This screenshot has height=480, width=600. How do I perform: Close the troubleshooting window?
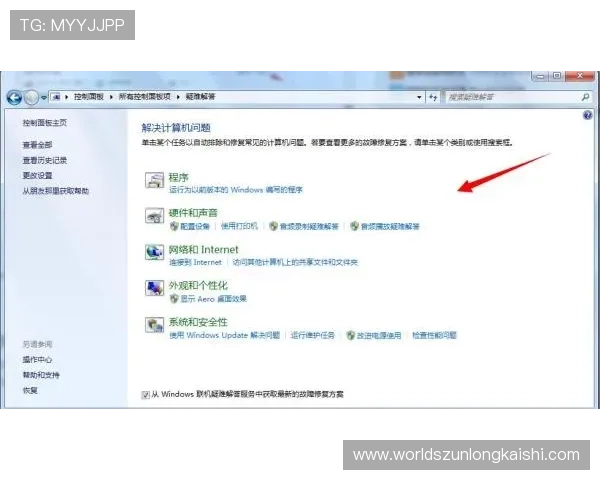coord(580,76)
